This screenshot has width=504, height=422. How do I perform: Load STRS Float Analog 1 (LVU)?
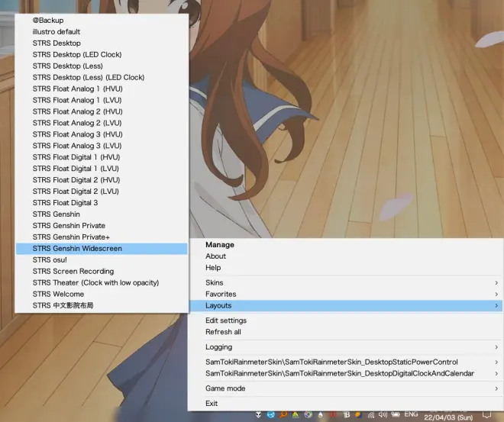pos(102,100)
